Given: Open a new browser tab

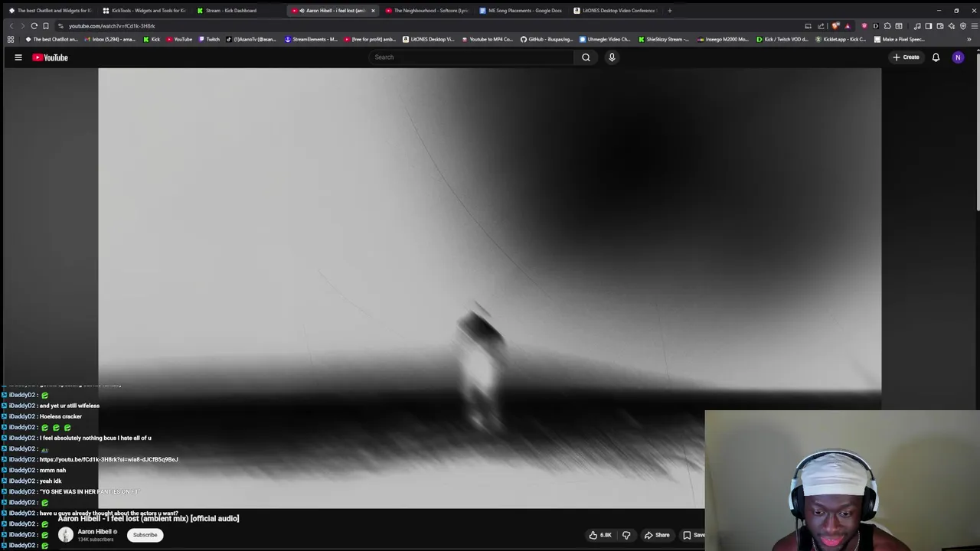Looking at the screenshot, I should pos(669,11).
